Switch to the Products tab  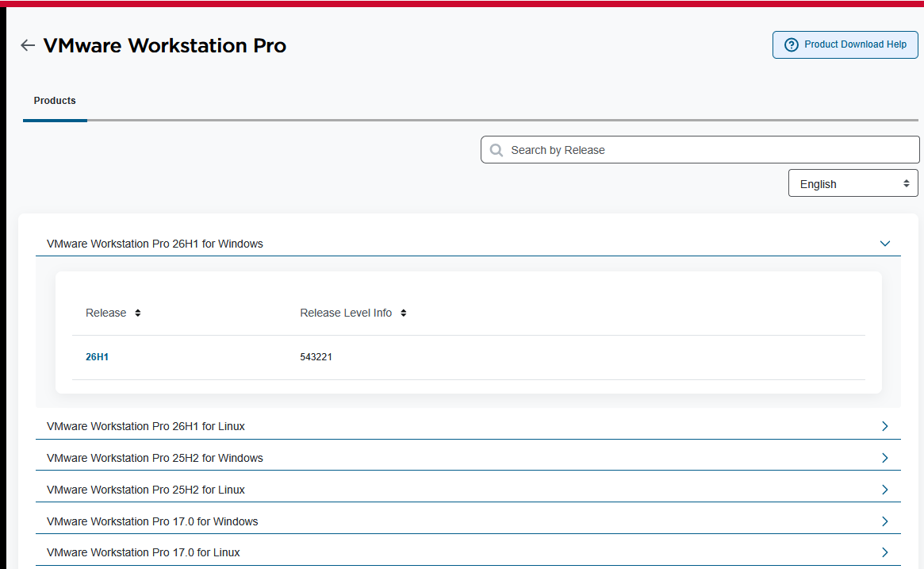point(55,101)
